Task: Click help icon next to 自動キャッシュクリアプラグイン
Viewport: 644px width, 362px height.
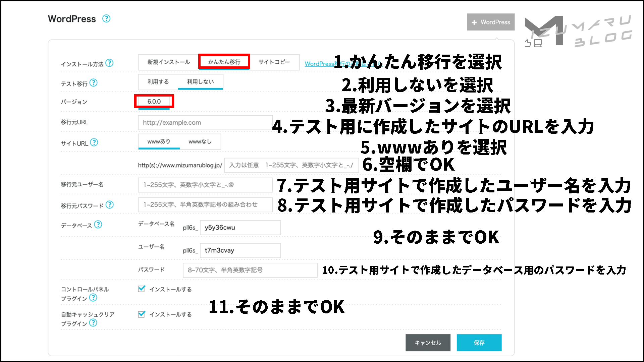Action: [93, 323]
